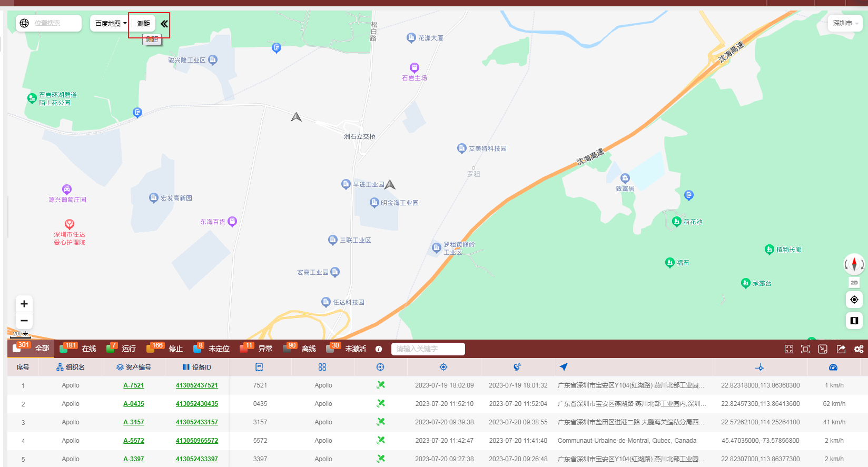Click the info icon beside 未激活
The height and width of the screenshot is (467, 868).
coord(379,349)
